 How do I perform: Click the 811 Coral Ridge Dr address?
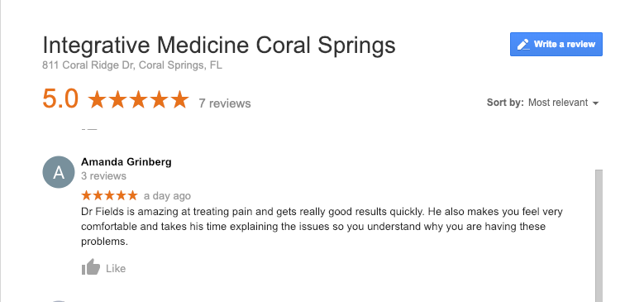pos(132,65)
